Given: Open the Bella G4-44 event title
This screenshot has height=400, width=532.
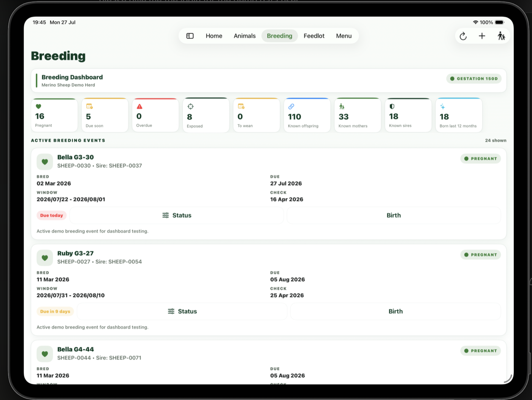Looking at the screenshot, I should (75, 349).
